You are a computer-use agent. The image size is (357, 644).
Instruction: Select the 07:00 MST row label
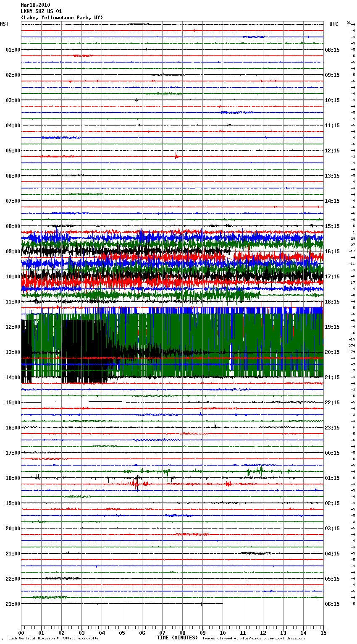click(x=13, y=201)
